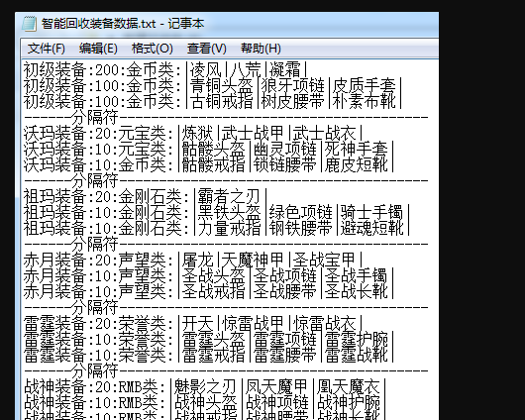The height and width of the screenshot is (420, 525).
Task: Click the text 战神项链
Action: click(277, 402)
